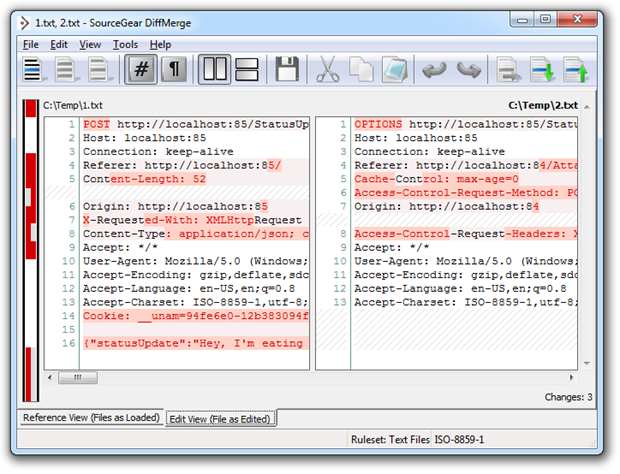Click Ruleset: Text Files status entry
620x474 pixels.
pyautogui.click(x=390, y=440)
